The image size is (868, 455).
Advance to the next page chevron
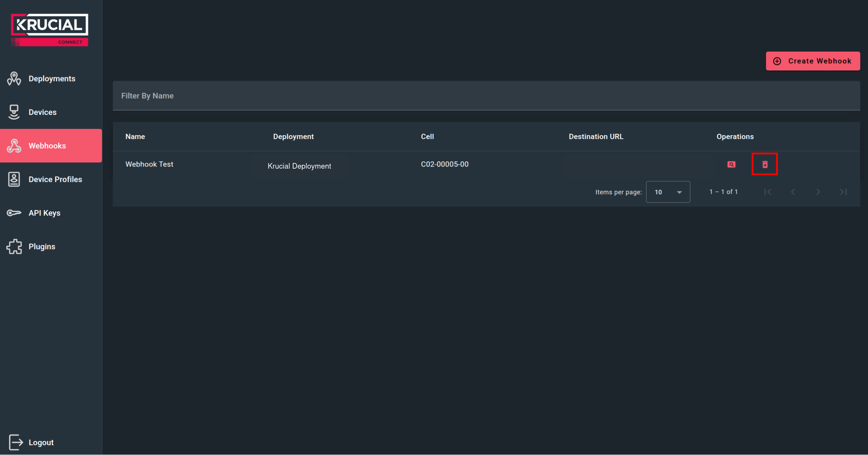818,192
